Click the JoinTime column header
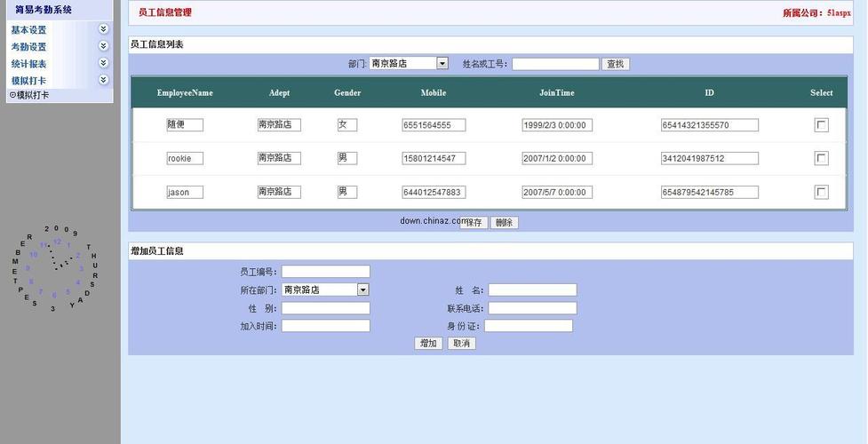Viewport: 868px width, 444px height. coord(557,93)
